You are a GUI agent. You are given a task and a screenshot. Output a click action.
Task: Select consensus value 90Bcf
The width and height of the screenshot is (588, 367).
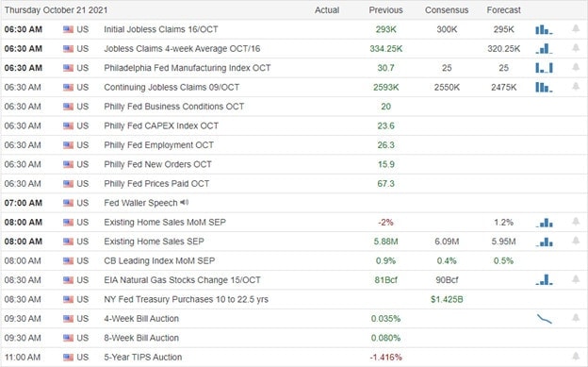pos(447,280)
